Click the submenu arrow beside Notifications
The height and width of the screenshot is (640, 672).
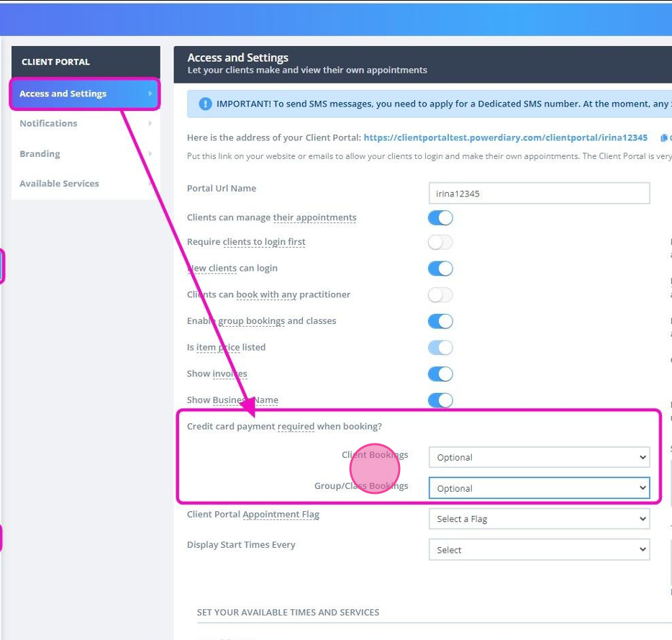[x=150, y=123]
